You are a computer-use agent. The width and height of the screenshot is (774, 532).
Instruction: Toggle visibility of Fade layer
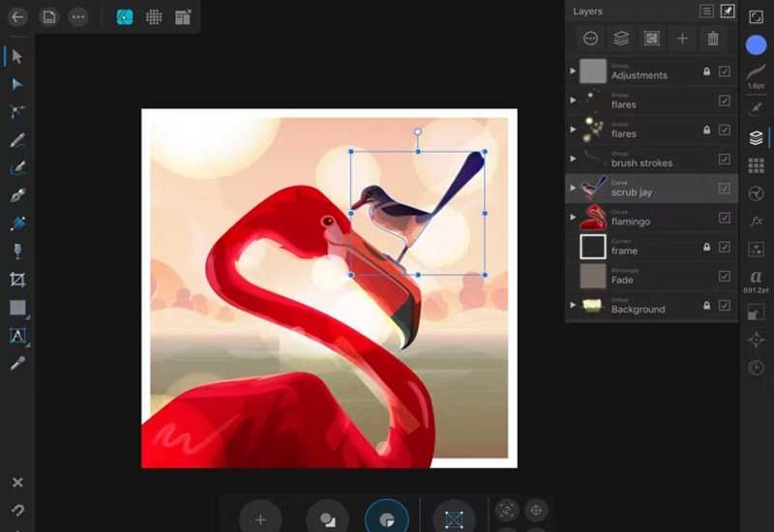(724, 277)
